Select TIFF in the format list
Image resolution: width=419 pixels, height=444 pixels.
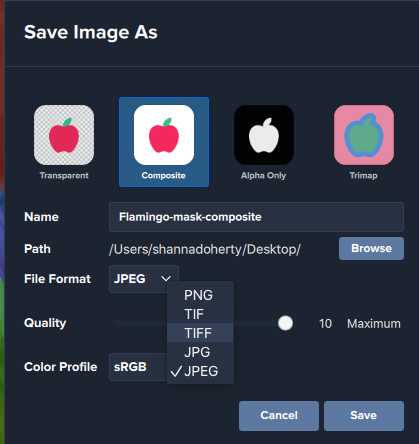coord(200,333)
